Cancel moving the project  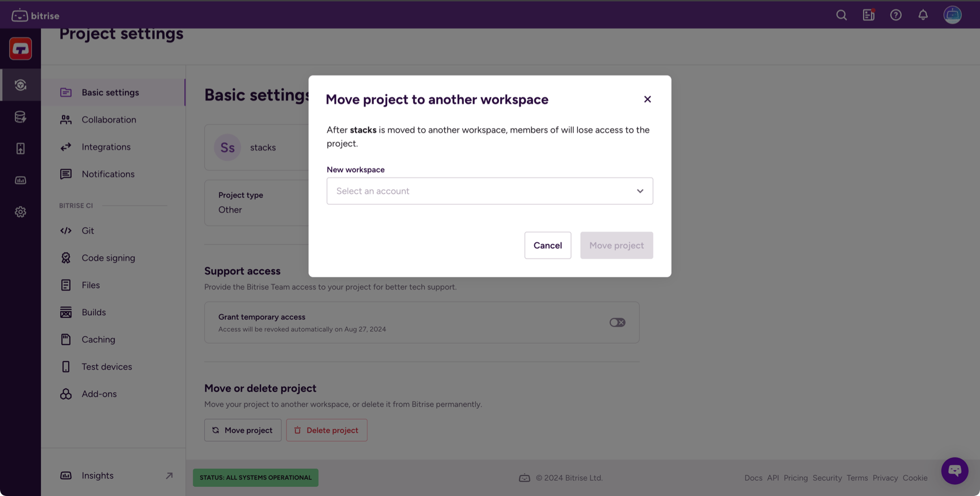547,245
